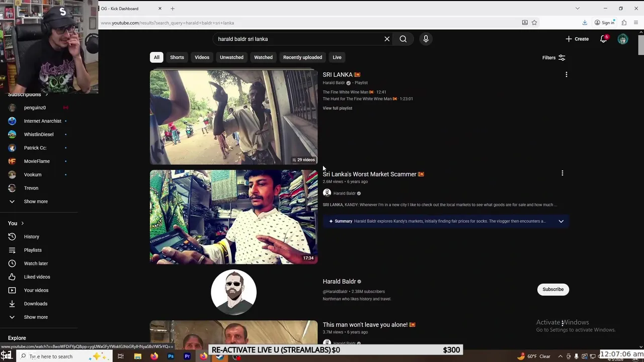
Task: Subscribe to Harald Baldr channel
Action: [553, 289]
